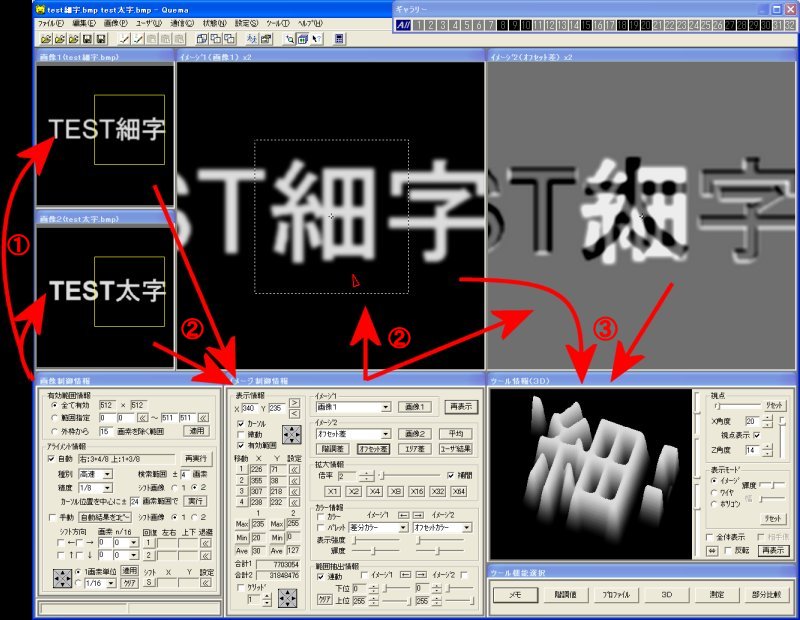Open the 編集(E) menu
Viewport: 800px width, 620px height.
84,23
